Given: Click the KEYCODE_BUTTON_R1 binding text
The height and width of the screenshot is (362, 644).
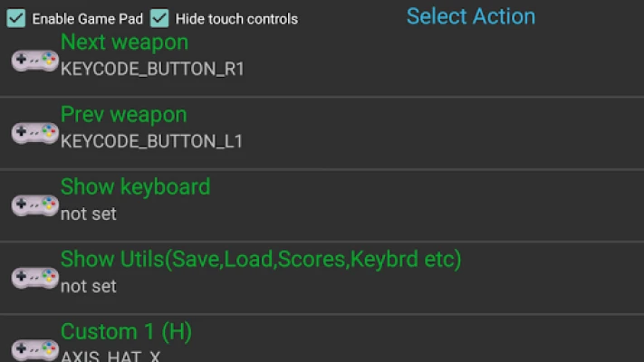Looking at the screenshot, I should (152, 69).
